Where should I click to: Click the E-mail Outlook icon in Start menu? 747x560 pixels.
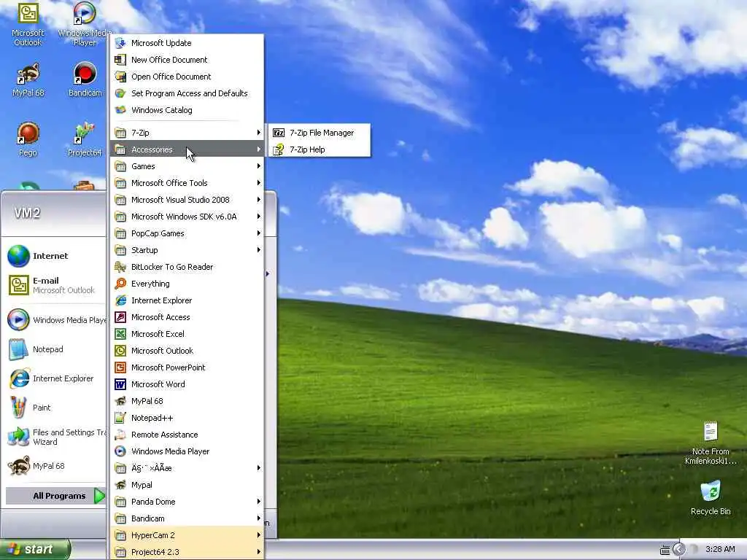[18, 285]
